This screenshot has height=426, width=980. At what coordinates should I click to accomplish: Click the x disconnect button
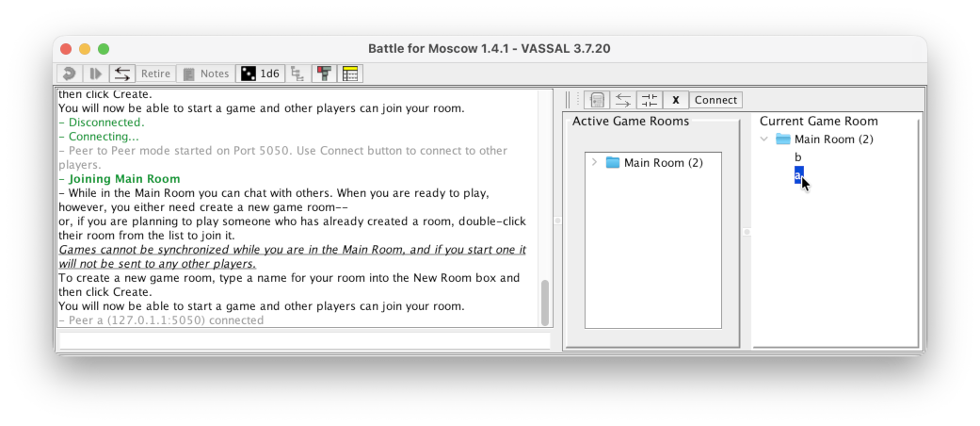675,100
